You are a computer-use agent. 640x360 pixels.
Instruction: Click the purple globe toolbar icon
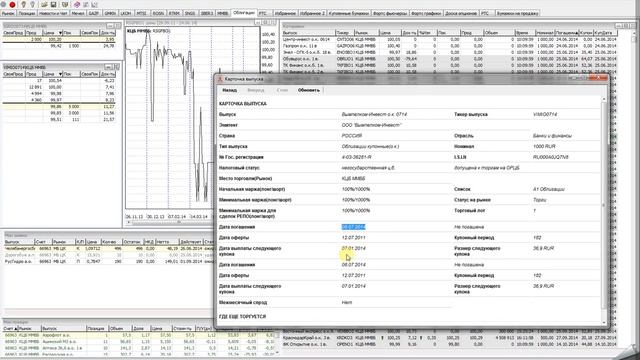click(77, 4)
